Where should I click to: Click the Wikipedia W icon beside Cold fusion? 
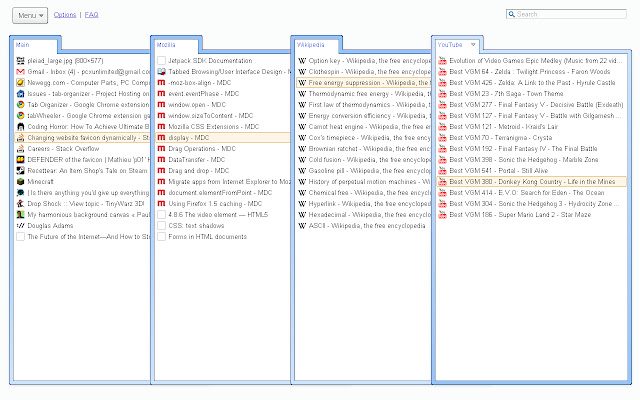point(302,160)
